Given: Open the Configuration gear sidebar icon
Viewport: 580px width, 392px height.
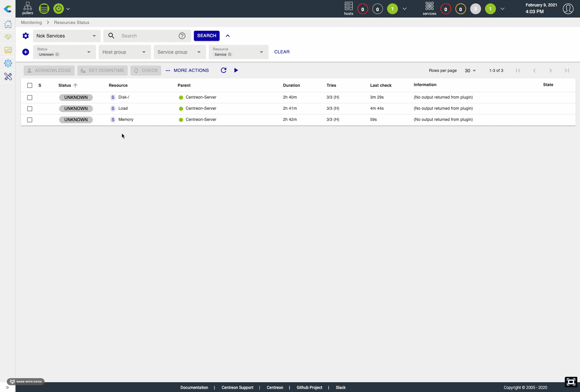Looking at the screenshot, I should [8, 63].
